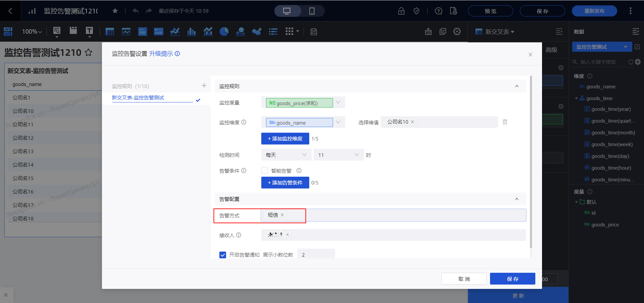Select the 新交叉表-监控告警测试 rule item
644x303 pixels.
point(138,98)
